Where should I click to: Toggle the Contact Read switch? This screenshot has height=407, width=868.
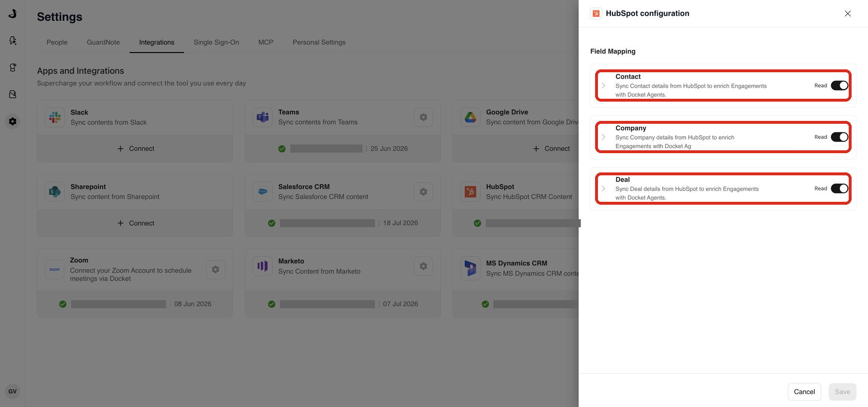(839, 85)
